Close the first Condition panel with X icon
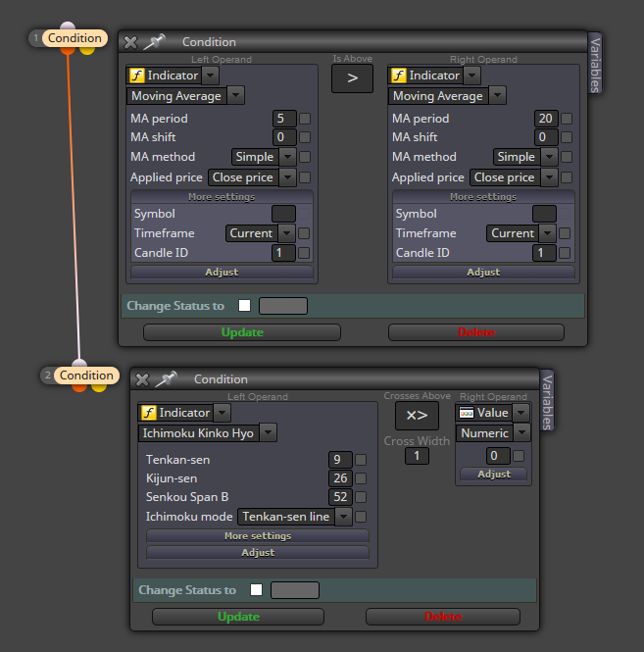Image resolution: width=644 pixels, height=652 pixels. tap(130, 42)
